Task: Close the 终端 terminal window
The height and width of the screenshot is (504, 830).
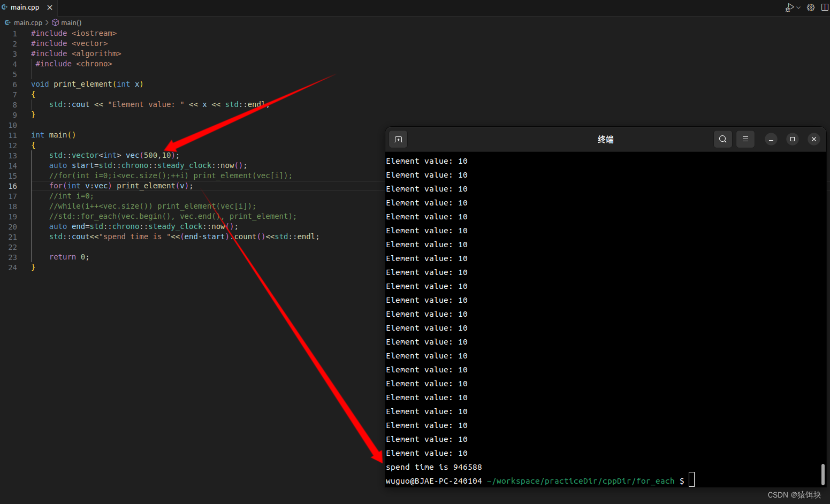Action: [814, 139]
